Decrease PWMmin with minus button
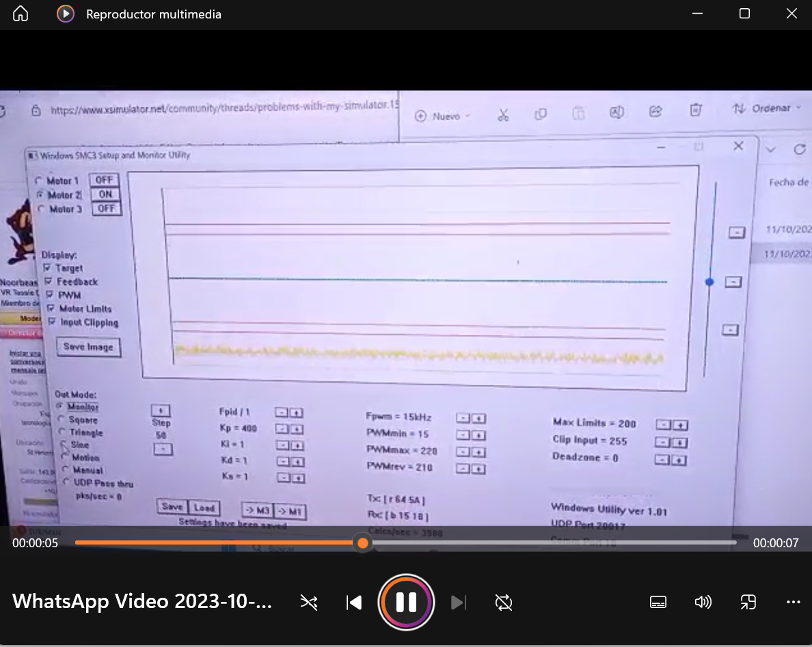Image resolution: width=812 pixels, height=647 pixels. tap(463, 435)
